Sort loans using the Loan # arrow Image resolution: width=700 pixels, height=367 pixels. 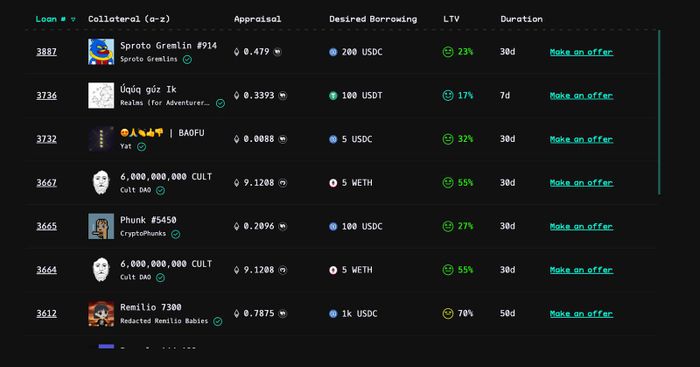[73, 19]
